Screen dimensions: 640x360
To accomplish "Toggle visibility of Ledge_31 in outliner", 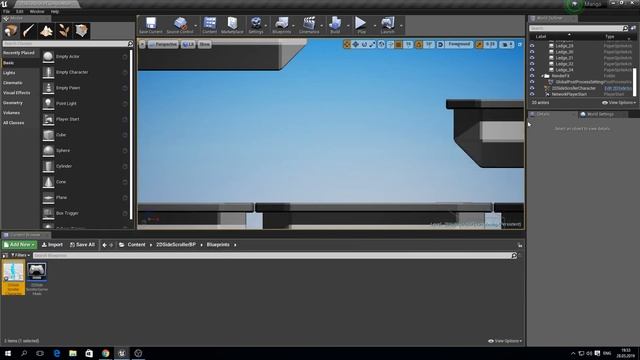I will 532,58.
